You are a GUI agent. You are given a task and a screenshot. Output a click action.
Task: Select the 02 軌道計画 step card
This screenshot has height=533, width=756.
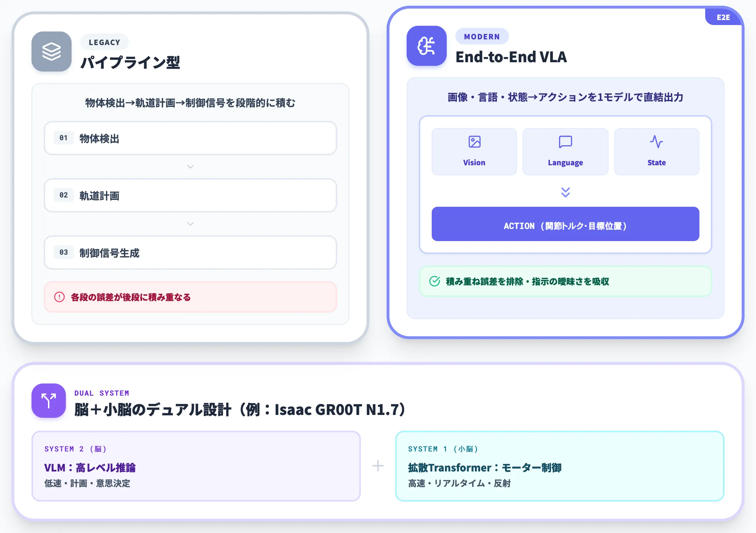pyautogui.click(x=190, y=195)
